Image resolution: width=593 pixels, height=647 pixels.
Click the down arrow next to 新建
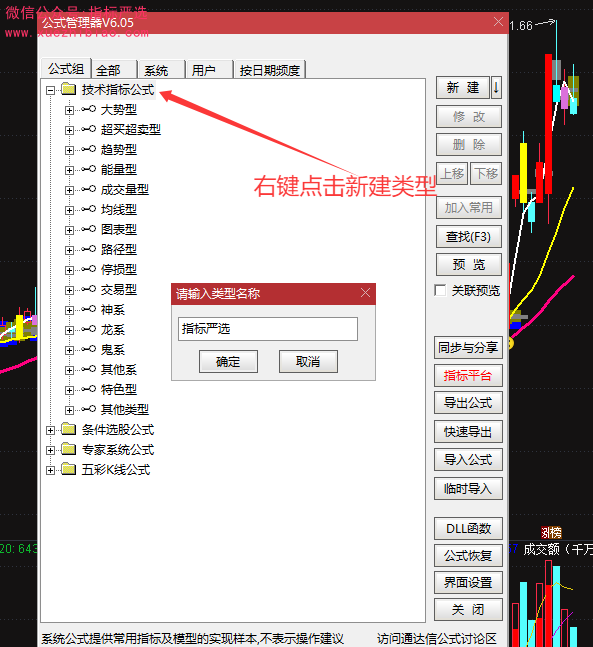coord(496,87)
